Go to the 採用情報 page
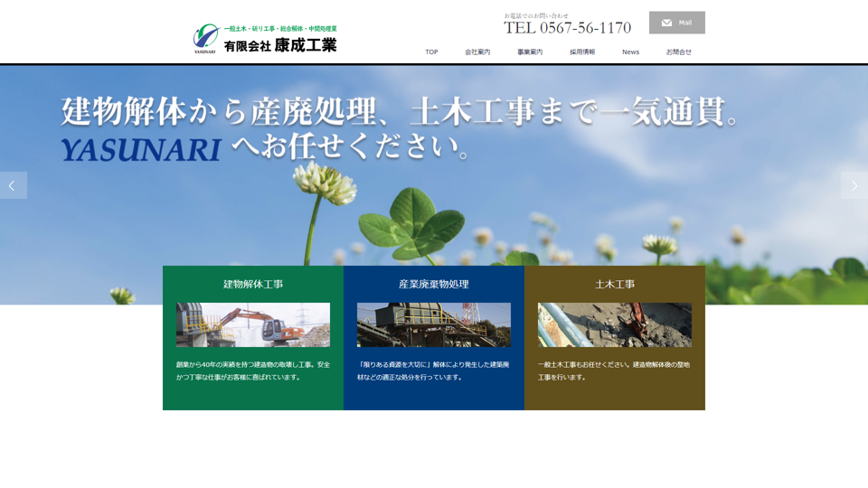 click(582, 52)
